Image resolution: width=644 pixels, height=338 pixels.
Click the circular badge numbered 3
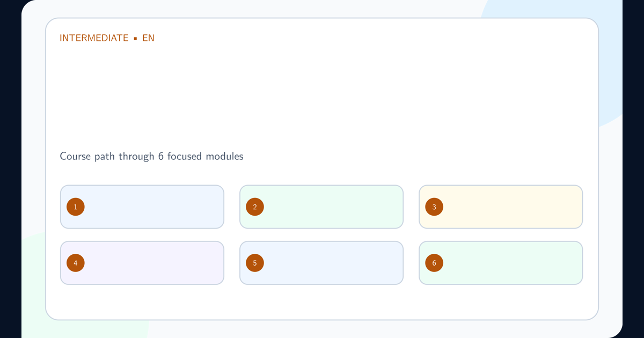point(434,207)
